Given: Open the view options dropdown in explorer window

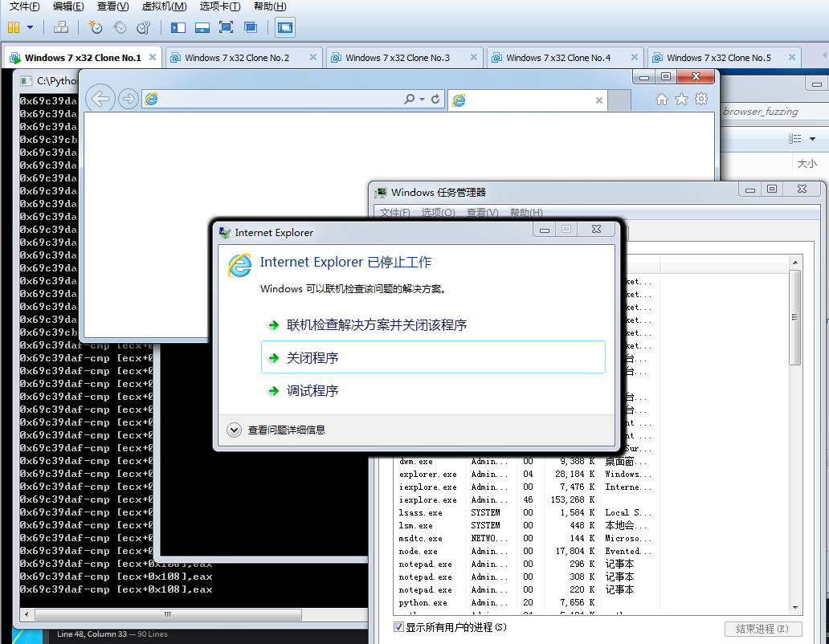Looking at the screenshot, I should pyautogui.click(x=813, y=138).
